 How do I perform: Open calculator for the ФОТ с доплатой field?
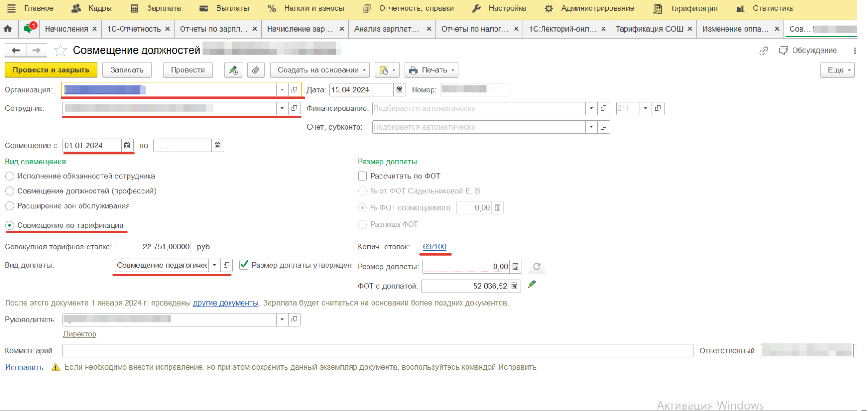point(515,286)
